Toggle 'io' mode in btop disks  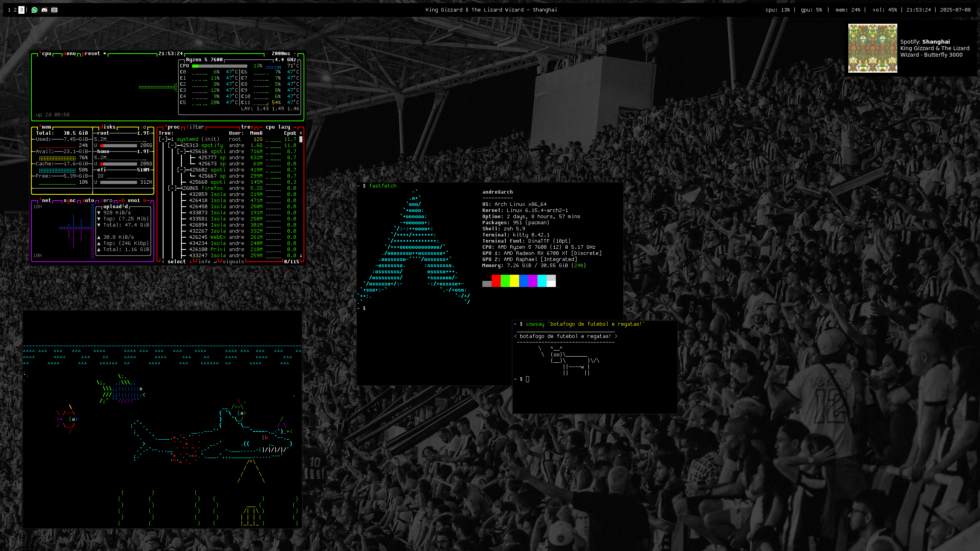[143, 127]
